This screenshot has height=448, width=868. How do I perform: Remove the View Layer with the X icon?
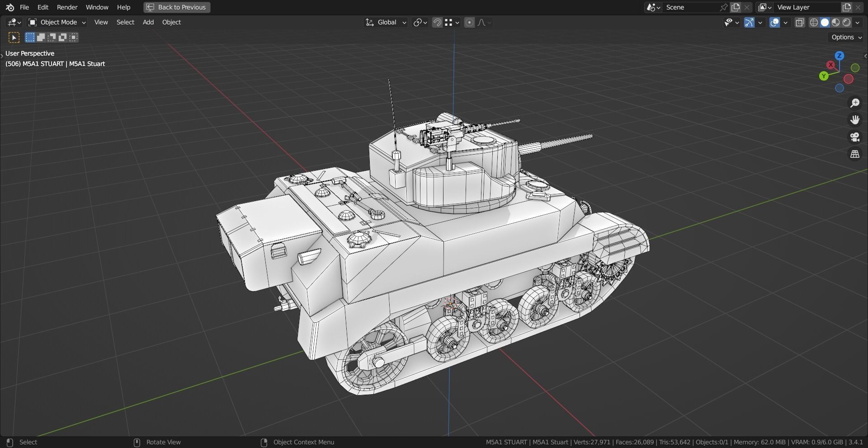(858, 7)
